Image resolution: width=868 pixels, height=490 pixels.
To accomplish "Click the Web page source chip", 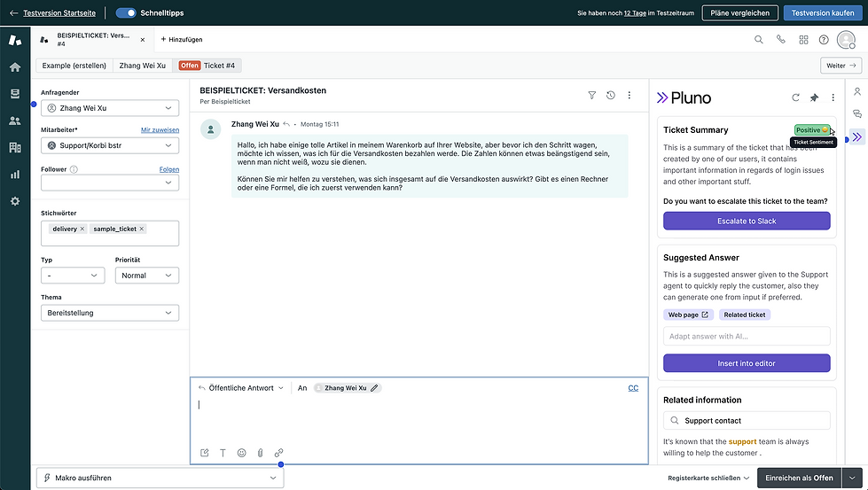I will [688, 315].
